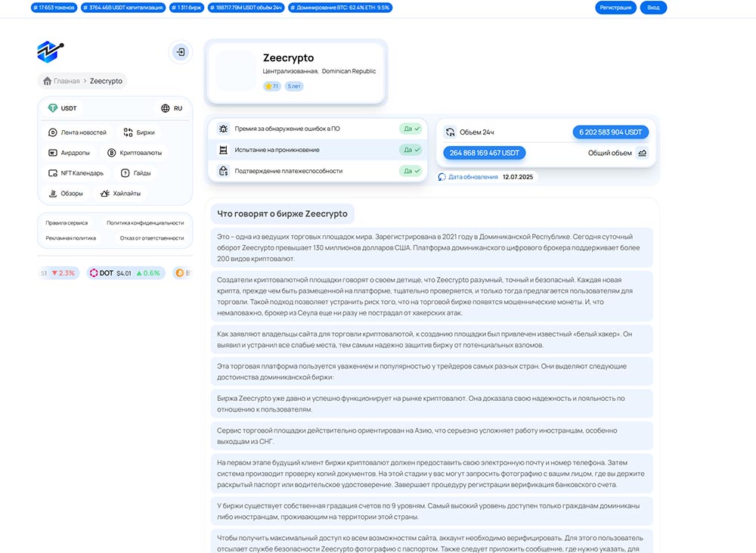Click the 'Да' badge for solvency confirmation
This screenshot has height=553, width=756.
[x=412, y=171]
